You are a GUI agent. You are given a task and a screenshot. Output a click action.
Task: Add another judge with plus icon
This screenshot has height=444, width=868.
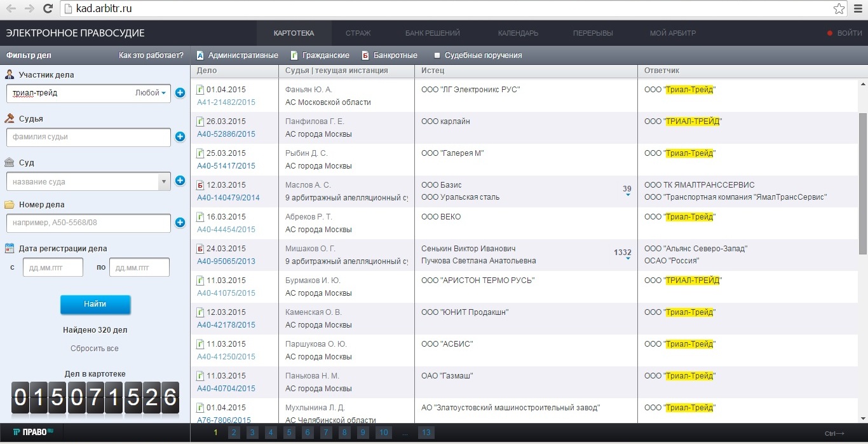(x=180, y=137)
